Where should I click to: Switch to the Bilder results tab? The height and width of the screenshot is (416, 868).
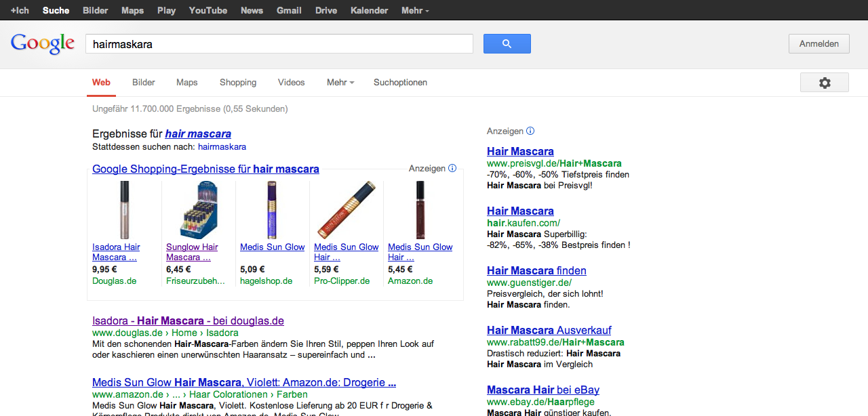coord(144,83)
